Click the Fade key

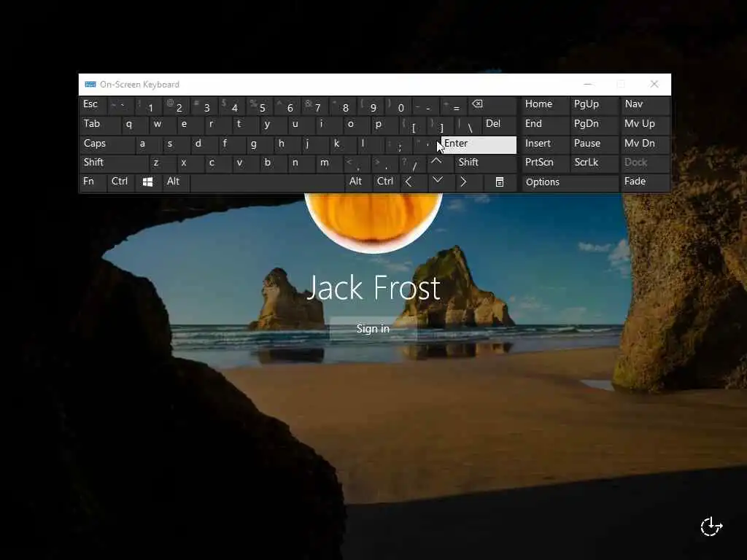click(x=645, y=183)
